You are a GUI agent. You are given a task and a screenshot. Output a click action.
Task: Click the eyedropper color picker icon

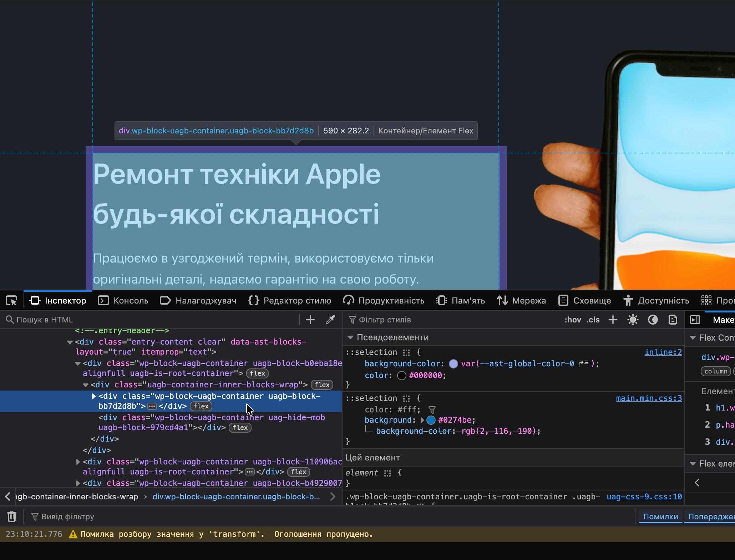coord(330,320)
